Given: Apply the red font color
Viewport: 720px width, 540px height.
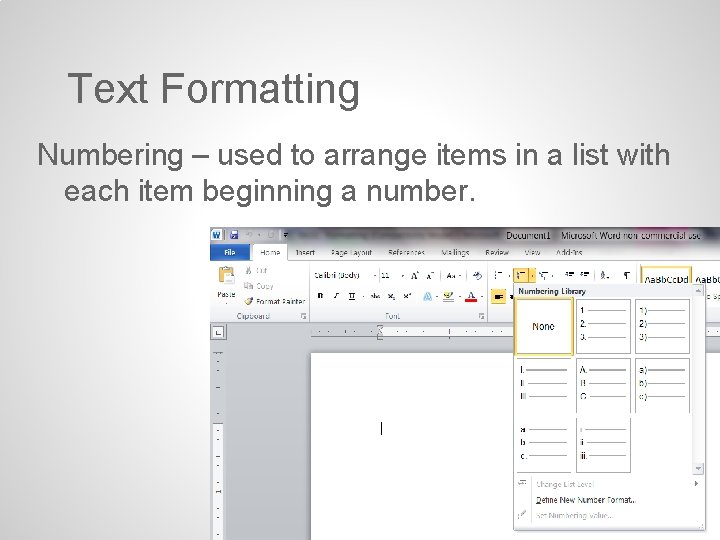Looking at the screenshot, I should pos(471,297).
